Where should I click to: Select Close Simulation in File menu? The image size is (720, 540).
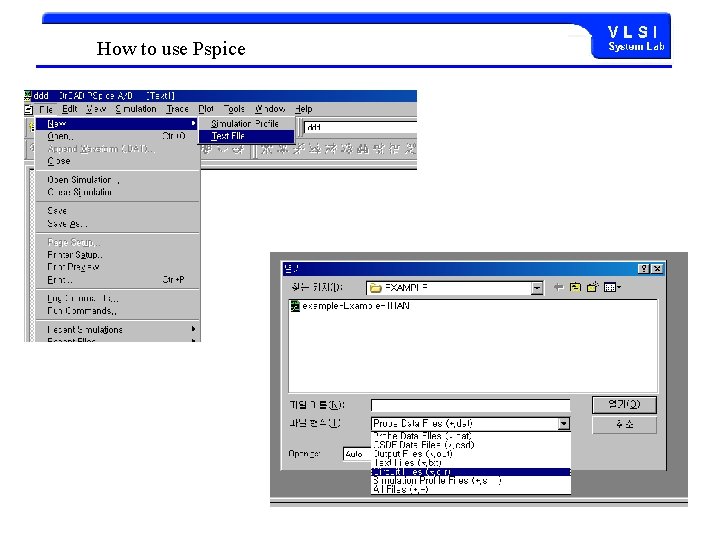click(117, 192)
